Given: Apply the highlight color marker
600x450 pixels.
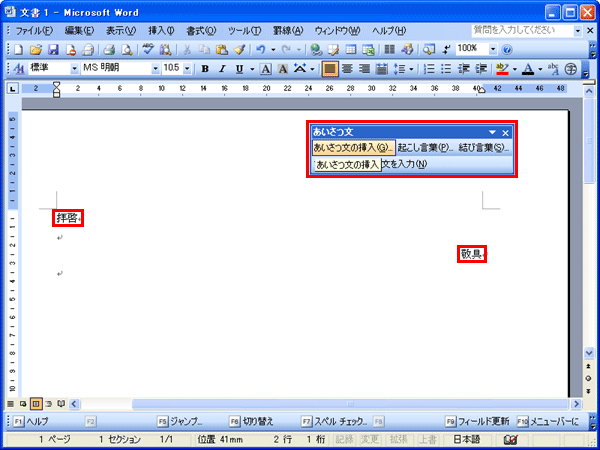Looking at the screenshot, I should (x=502, y=69).
